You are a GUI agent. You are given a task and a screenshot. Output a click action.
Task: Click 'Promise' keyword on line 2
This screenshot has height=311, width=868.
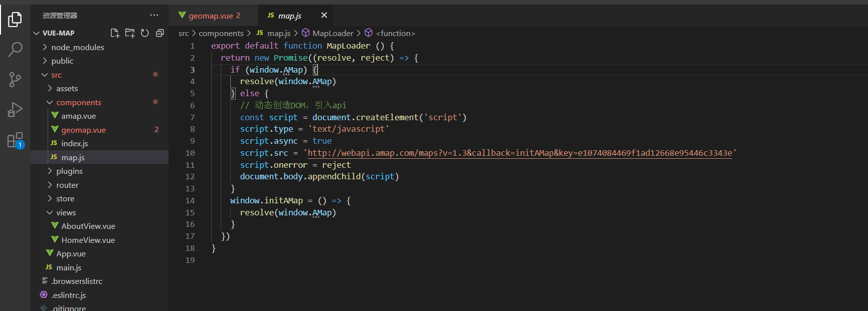click(291, 58)
